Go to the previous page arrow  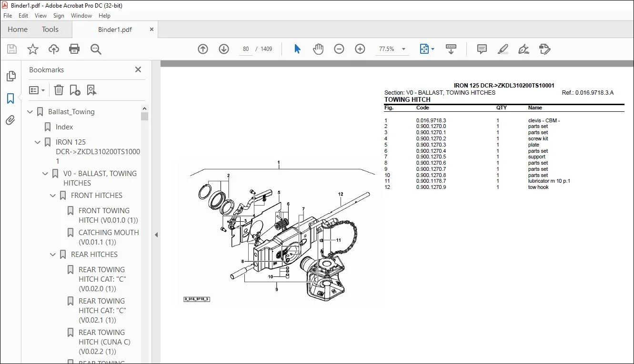click(203, 49)
